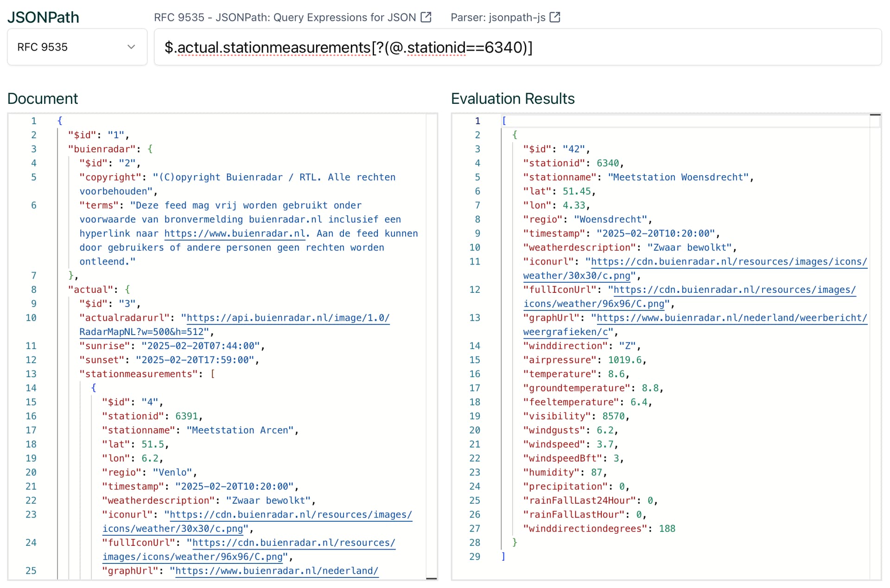Open the jsonpath-js parser external link icon
890x588 pixels.
point(555,17)
